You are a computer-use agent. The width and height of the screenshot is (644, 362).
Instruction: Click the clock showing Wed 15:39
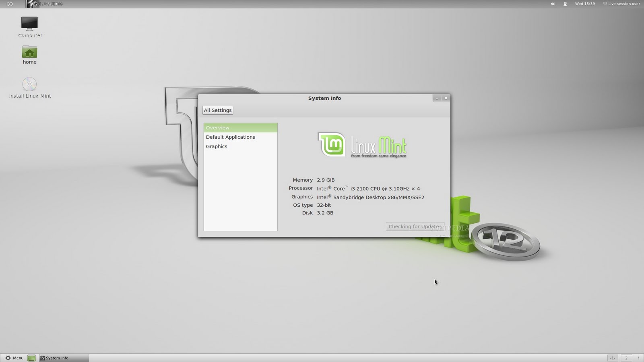pyautogui.click(x=584, y=4)
